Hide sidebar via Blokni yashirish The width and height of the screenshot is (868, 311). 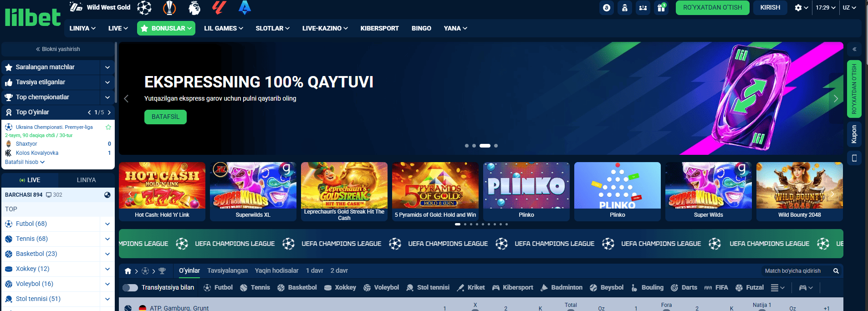58,49
